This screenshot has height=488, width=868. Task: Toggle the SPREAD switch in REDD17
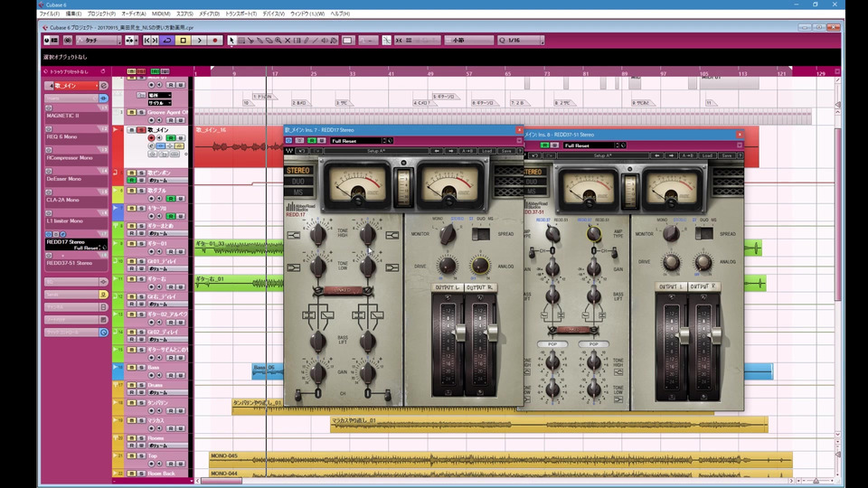click(x=480, y=234)
